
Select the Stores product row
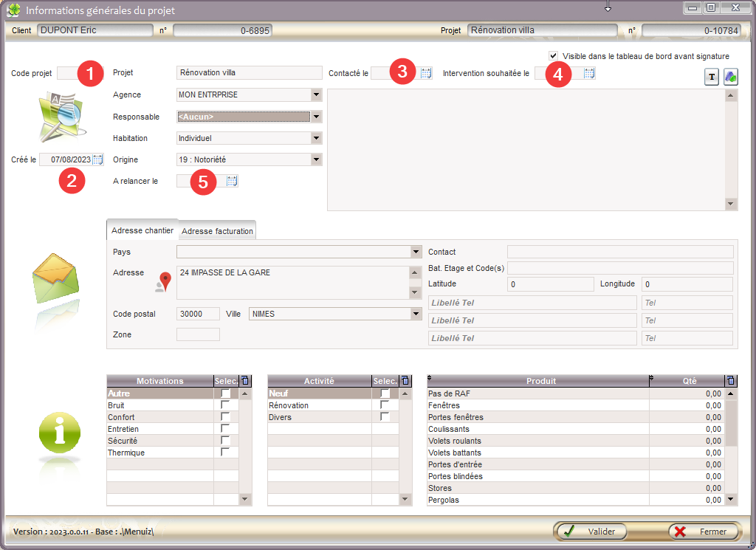574,488
